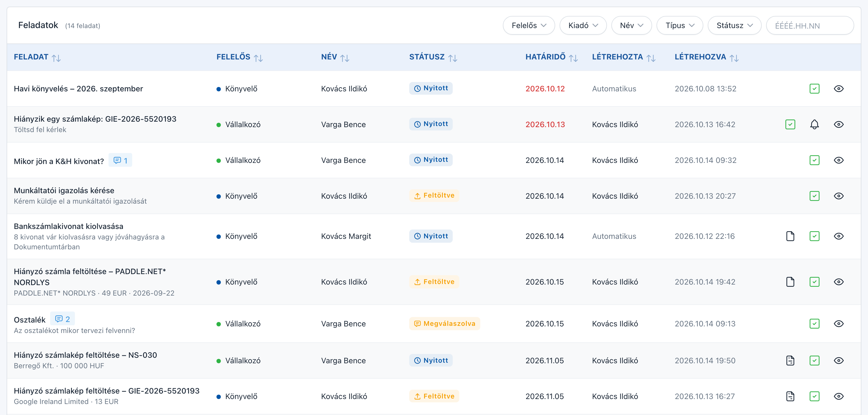Check off Mikor jön a K&H kivonat task
Image resolution: width=868 pixels, height=415 pixels.
[x=814, y=160]
